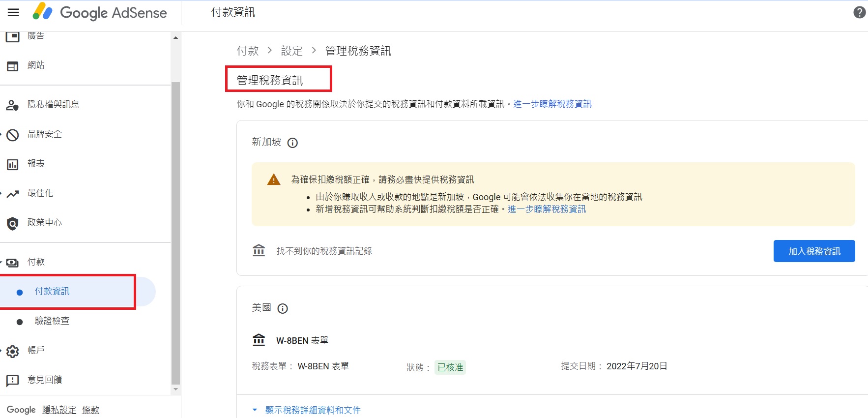This screenshot has height=418, width=868.
Task: Click 加入稅務資訊 button
Action: coord(814,251)
